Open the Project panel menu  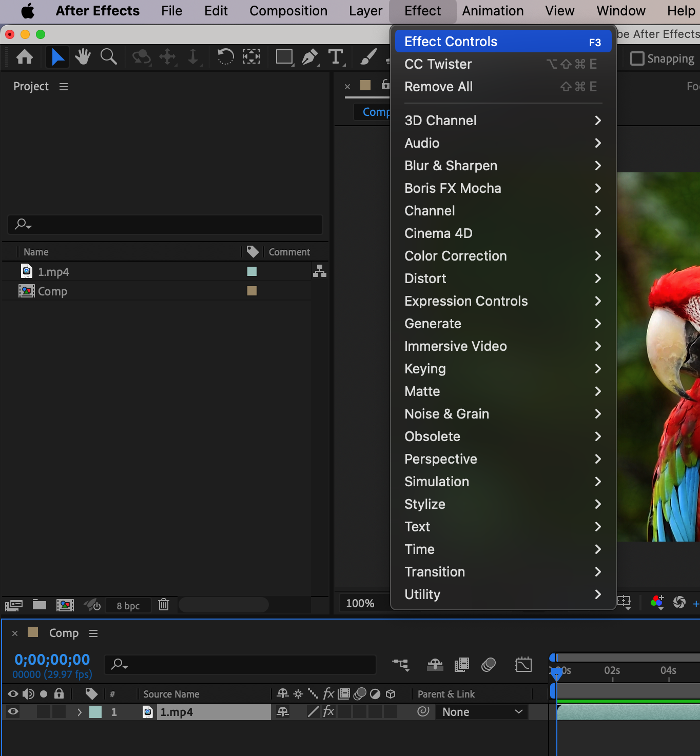pos(64,87)
